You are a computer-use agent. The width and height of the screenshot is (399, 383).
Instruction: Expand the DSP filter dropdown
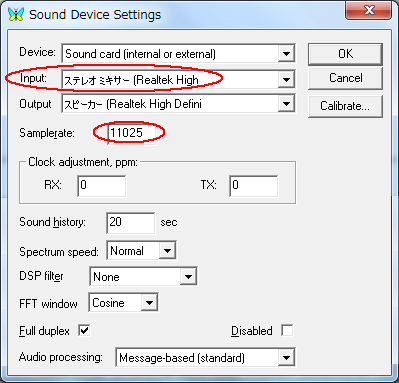(188, 276)
